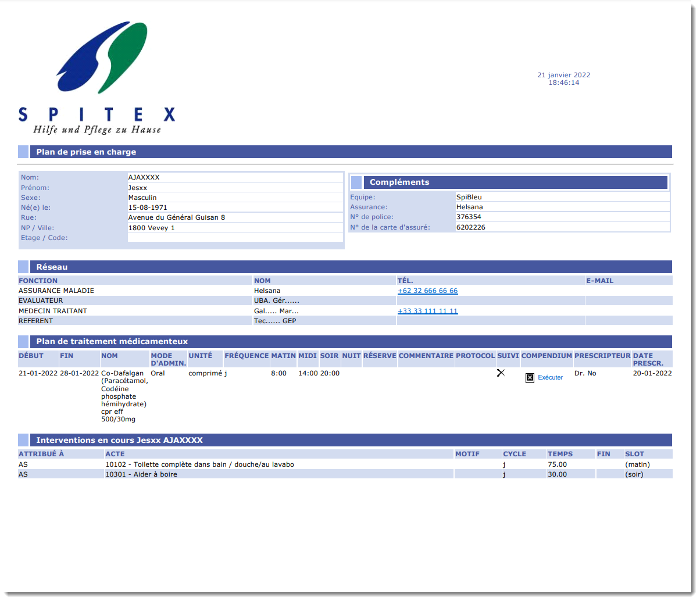Select the Plan de prise en charge header

[x=86, y=152]
